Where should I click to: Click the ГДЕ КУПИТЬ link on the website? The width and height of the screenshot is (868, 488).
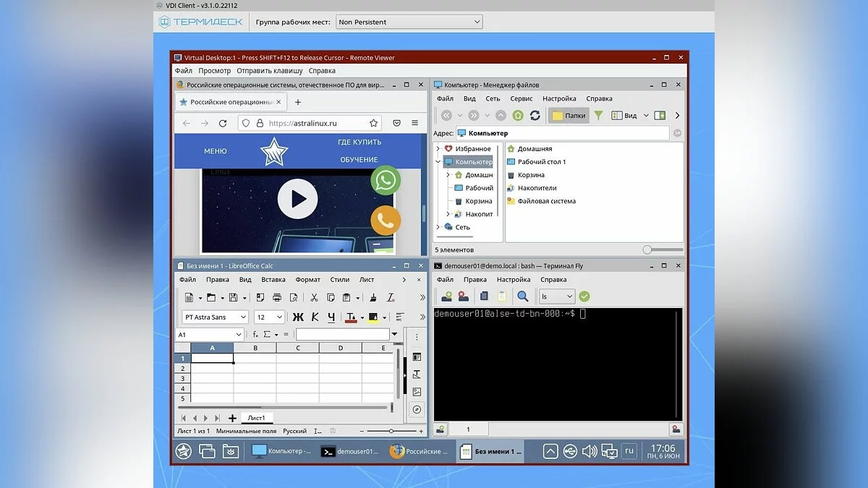[359, 142]
